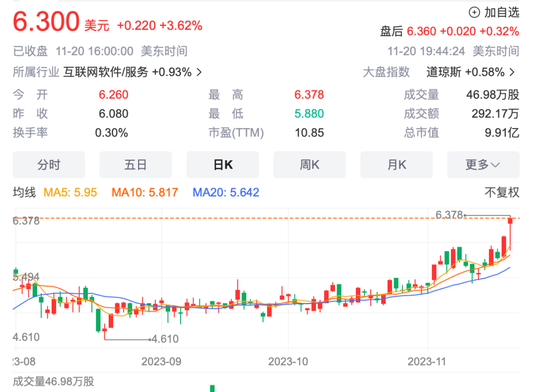Image resolution: width=536 pixels, height=392 pixels.
Task: Click the 2023-11 date axis label
Action: tap(427, 361)
